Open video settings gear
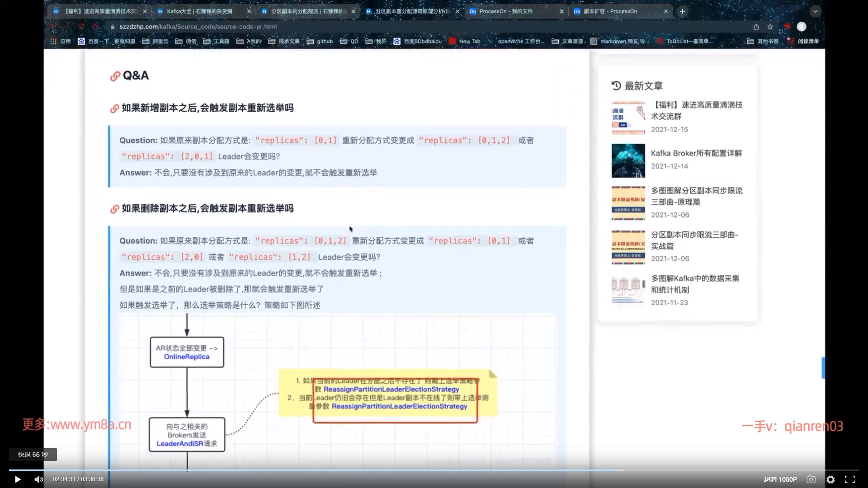 point(830,479)
